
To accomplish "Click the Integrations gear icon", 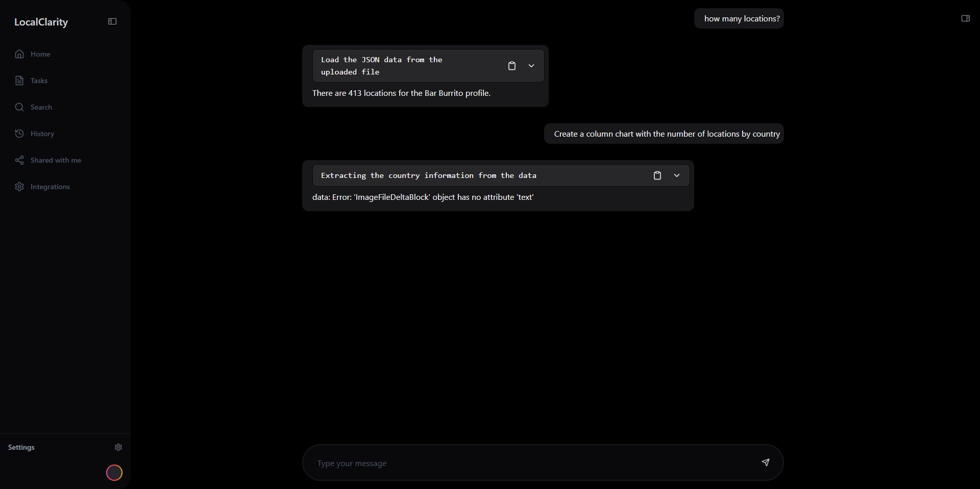I will pyautogui.click(x=19, y=187).
